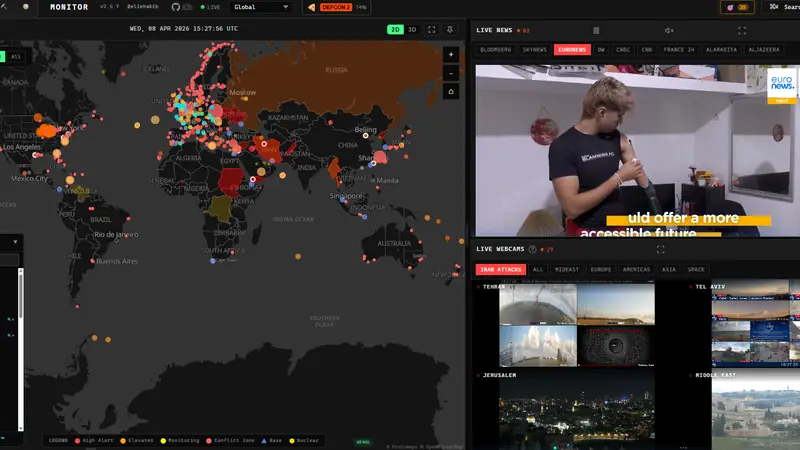Select the Americas webcams filter
800x450 pixels.
click(x=636, y=269)
